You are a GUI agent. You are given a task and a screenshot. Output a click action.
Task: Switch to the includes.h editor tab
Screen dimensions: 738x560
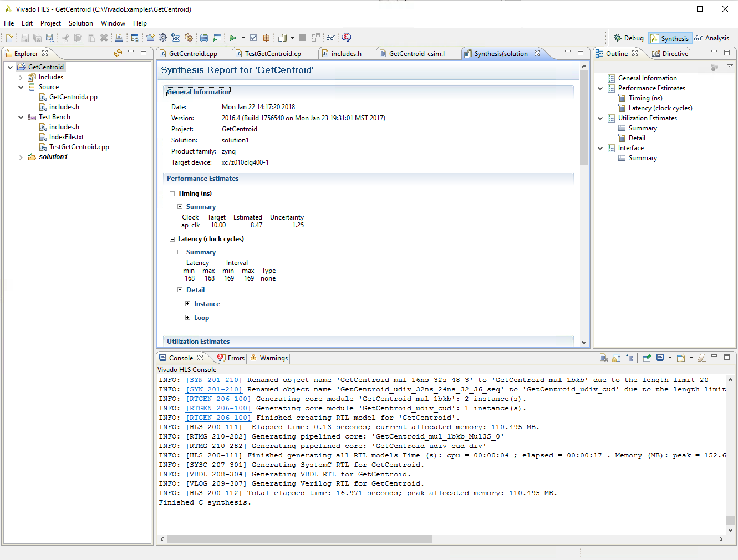coord(346,54)
